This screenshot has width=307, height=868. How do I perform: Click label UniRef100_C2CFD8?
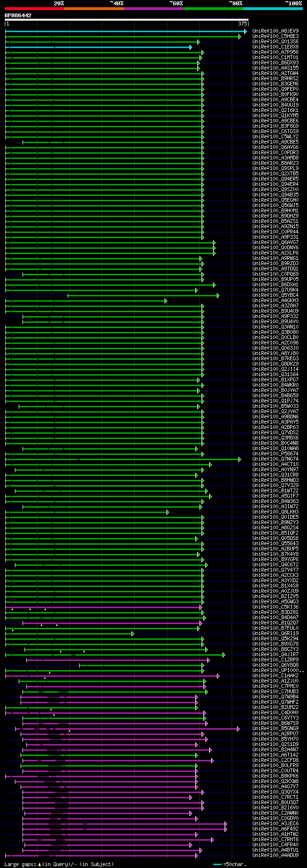point(275,760)
